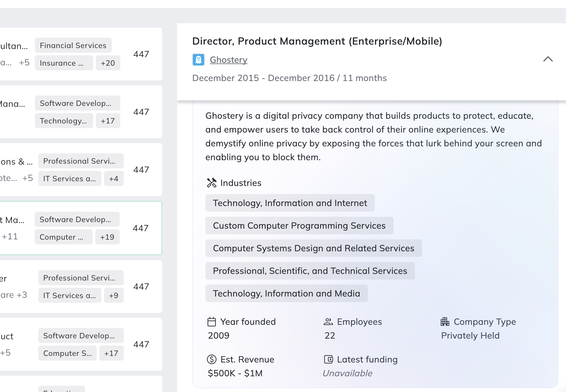Click the Latest funding wallet icon
This screenshot has width=566, height=392.
coord(328,359)
